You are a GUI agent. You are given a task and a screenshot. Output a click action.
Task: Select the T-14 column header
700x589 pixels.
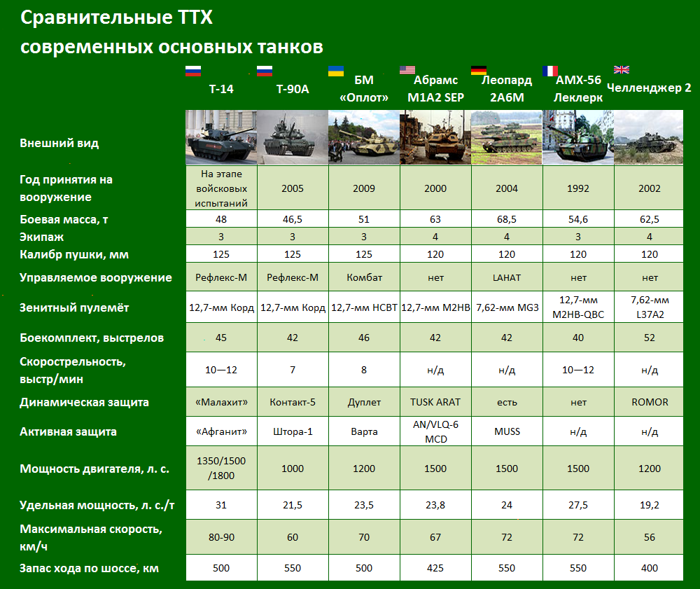[221, 89]
